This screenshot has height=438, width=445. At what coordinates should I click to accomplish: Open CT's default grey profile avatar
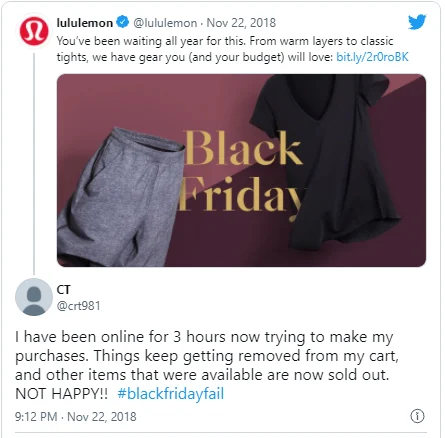[x=34, y=297]
